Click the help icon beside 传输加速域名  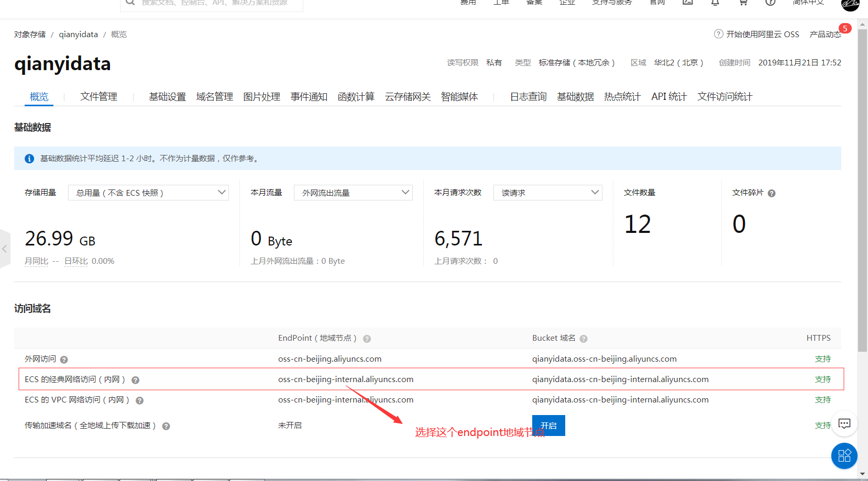coord(166,426)
